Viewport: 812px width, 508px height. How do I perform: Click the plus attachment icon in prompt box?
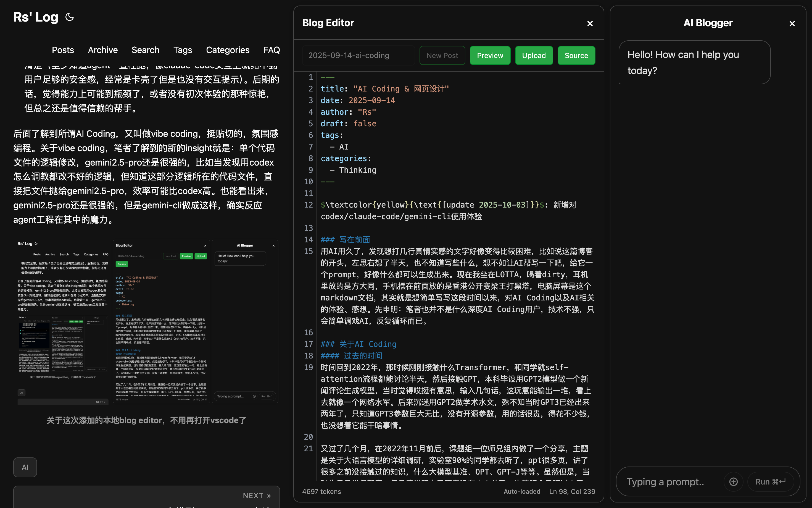pyautogui.click(x=734, y=482)
